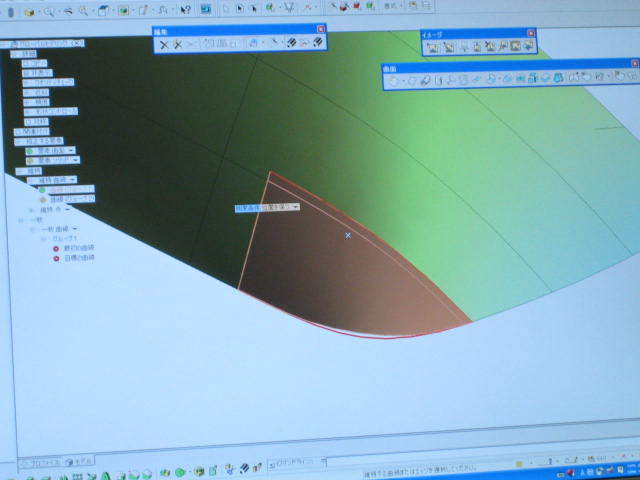Switch to the プロファイル tab at bottom
Image resolution: width=640 pixels, height=480 pixels.
point(41,462)
